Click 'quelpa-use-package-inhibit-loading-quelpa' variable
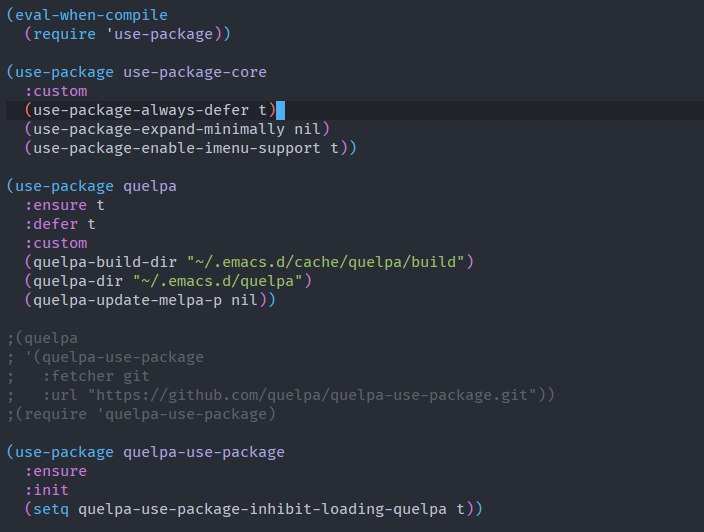The height and width of the screenshot is (532, 704). 262,509
